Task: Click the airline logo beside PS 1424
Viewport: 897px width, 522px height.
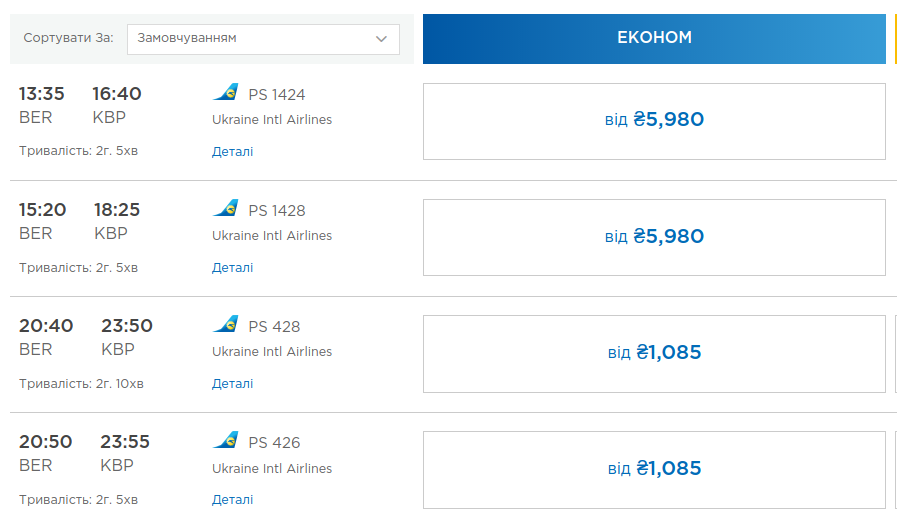Action: (x=226, y=93)
